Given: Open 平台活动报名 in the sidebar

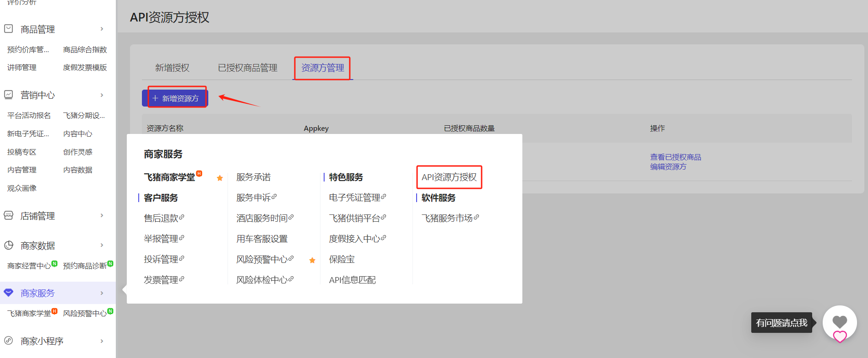Looking at the screenshot, I should click(29, 115).
